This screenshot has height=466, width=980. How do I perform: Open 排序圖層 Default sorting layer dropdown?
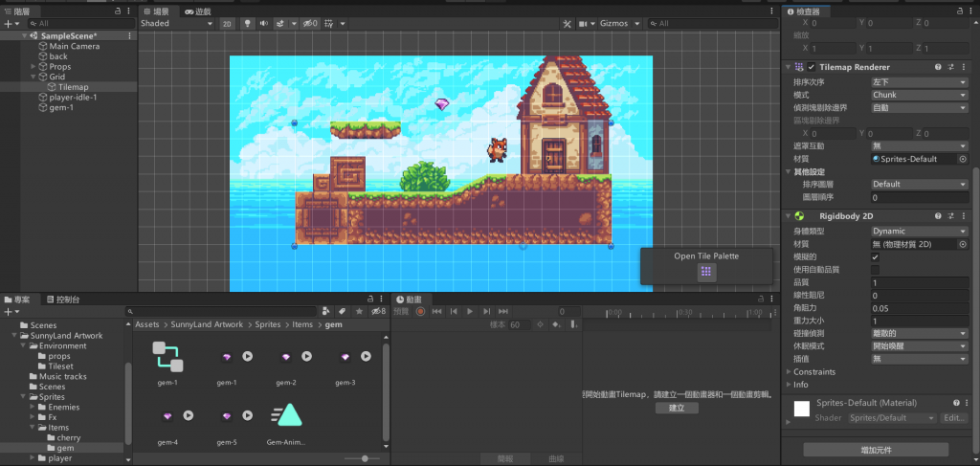coord(920,185)
